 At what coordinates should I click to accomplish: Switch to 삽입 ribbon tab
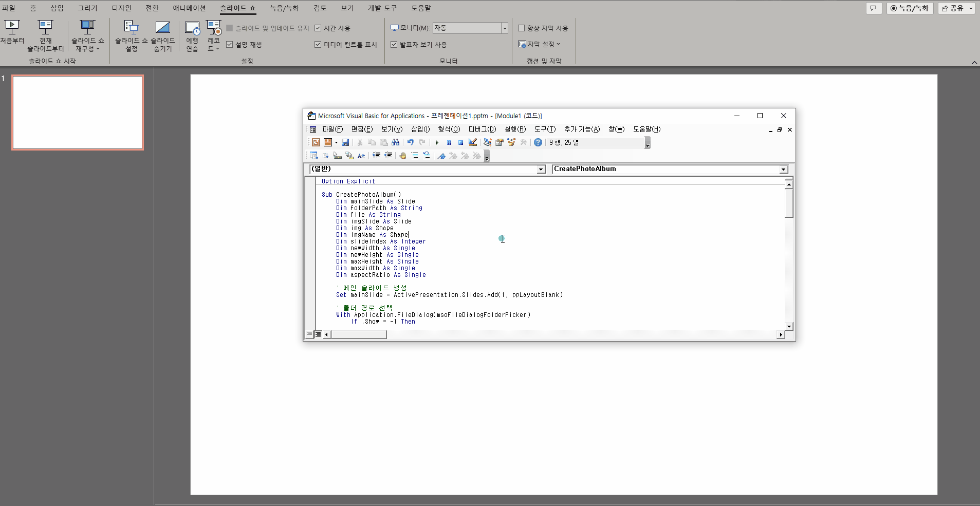point(57,8)
